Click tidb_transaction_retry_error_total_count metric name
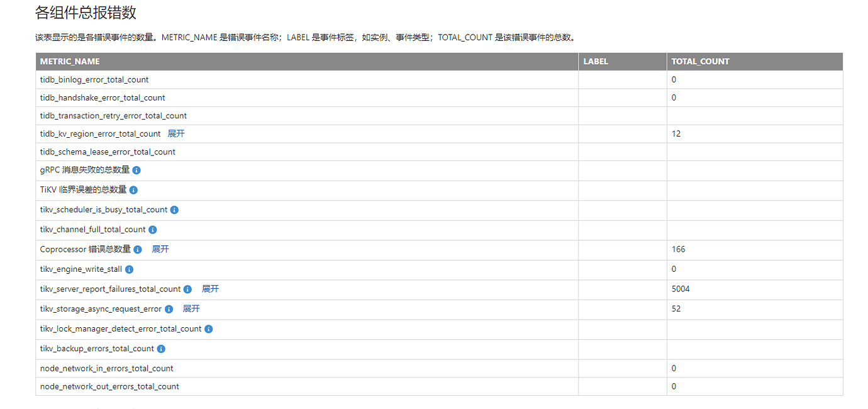Screen dimensions: 868x409 click(x=113, y=116)
